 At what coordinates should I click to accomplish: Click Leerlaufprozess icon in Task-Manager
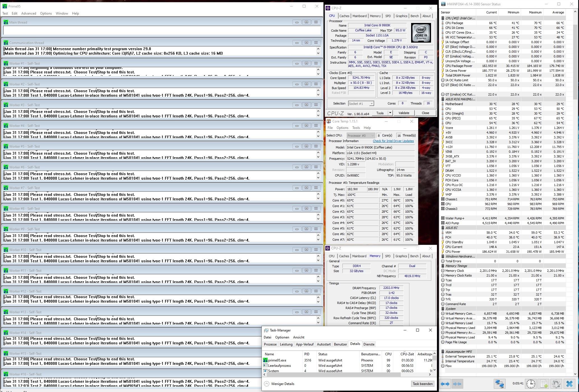pos(265,366)
